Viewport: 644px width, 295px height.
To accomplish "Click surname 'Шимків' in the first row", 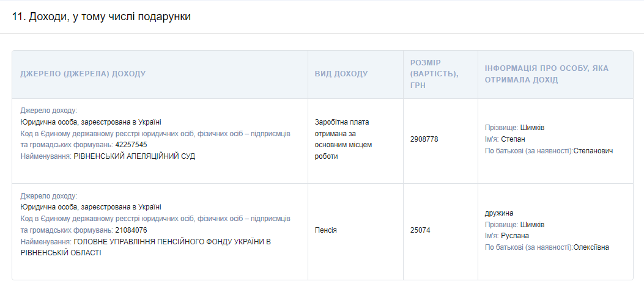I will pos(532,128).
